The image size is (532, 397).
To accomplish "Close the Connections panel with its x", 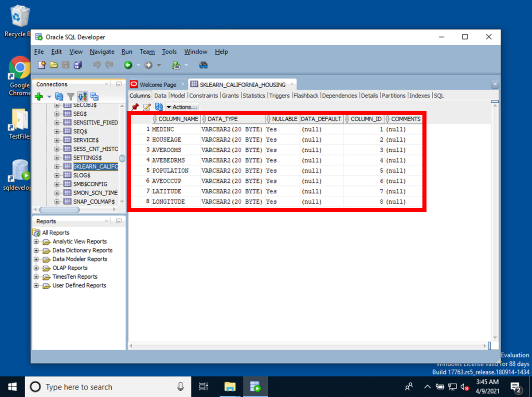I will click(x=106, y=84).
